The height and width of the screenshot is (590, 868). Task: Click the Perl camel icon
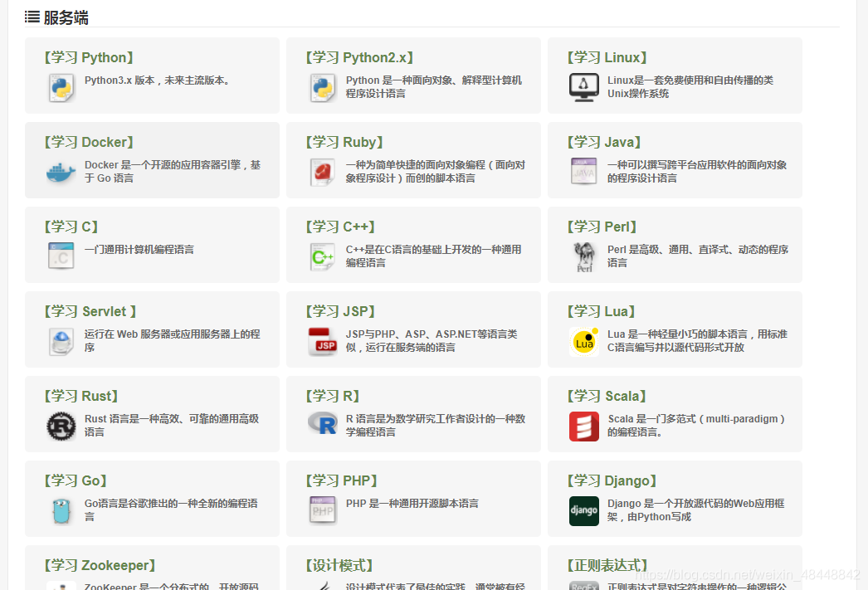pyautogui.click(x=584, y=257)
